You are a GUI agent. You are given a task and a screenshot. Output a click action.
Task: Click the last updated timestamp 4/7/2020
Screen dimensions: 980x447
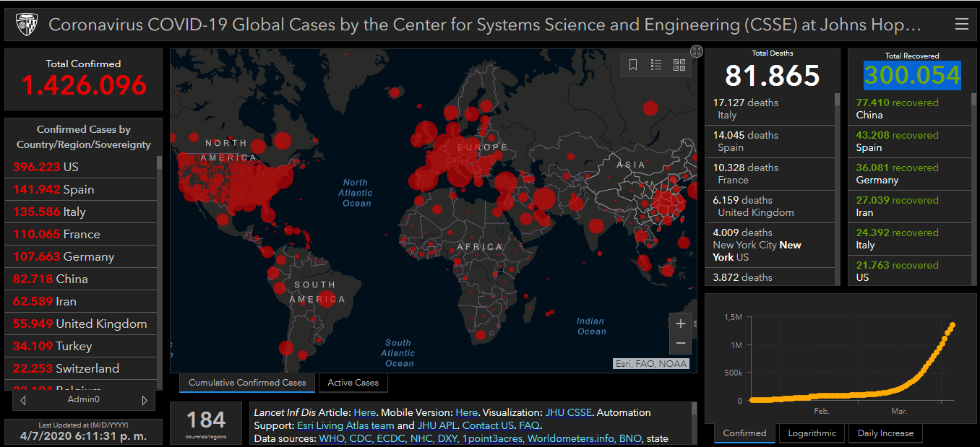pos(83,436)
